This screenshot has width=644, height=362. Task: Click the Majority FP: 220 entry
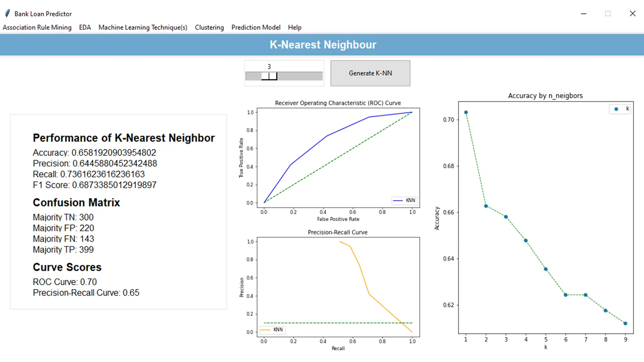(63, 228)
